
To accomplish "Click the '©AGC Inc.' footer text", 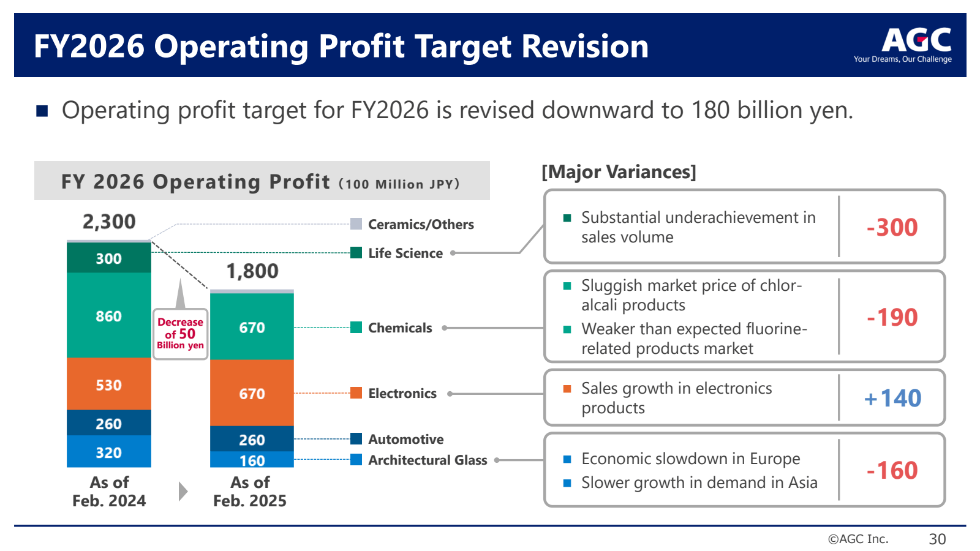I will pyautogui.click(x=858, y=539).
